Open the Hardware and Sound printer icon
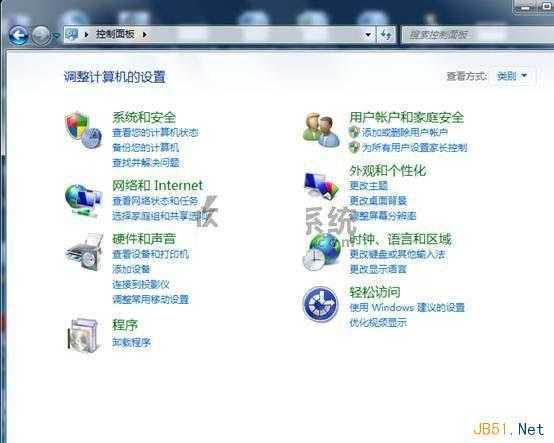The height and width of the screenshot is (443, 554). 84,252
